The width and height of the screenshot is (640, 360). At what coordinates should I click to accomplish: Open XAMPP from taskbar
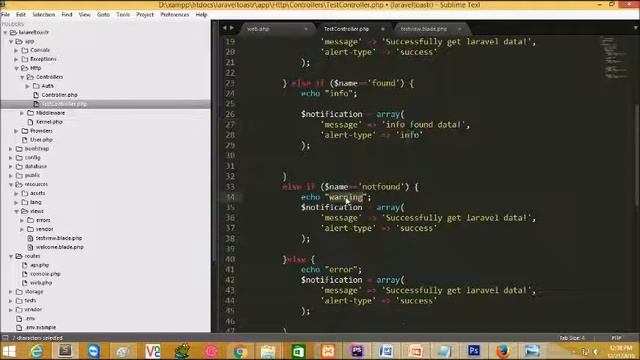[328, 351]
